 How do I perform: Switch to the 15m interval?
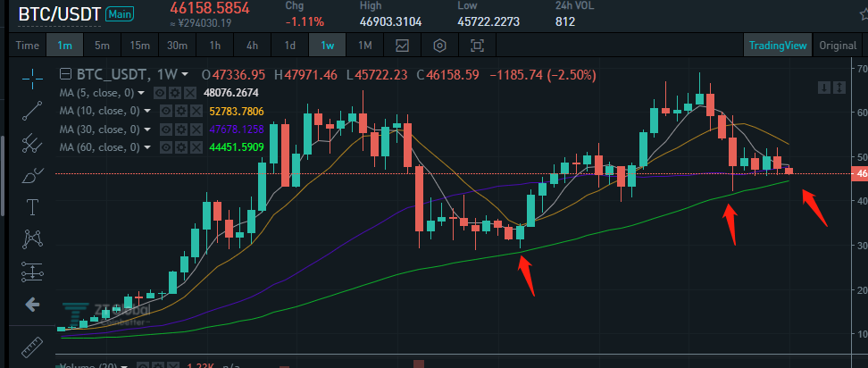139,46
